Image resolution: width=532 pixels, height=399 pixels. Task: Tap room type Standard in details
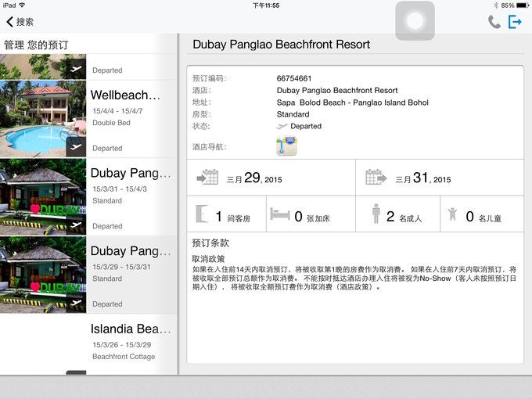point(293,114)
